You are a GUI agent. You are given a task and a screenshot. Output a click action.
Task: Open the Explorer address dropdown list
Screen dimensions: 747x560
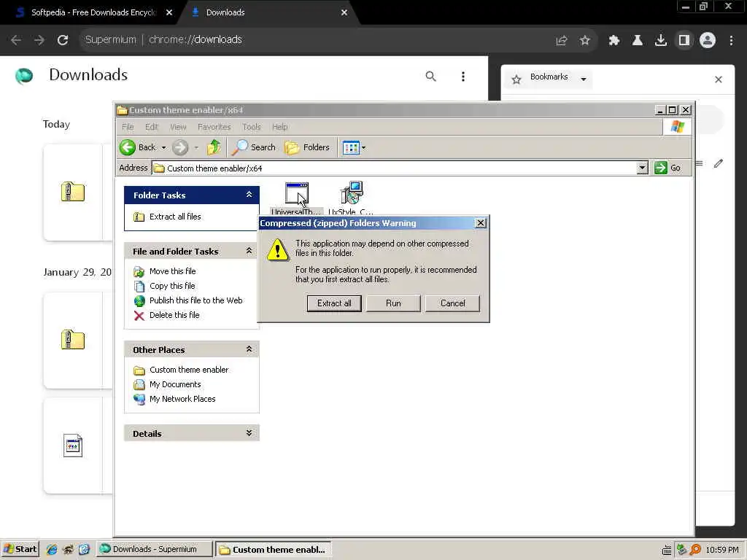click(642, 168)
